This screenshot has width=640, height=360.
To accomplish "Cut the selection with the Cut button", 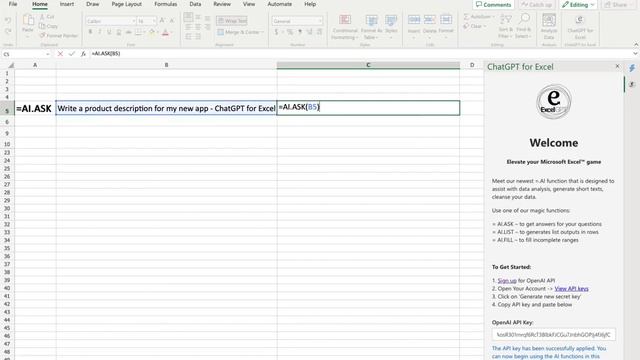I will [x=47, y=17].
